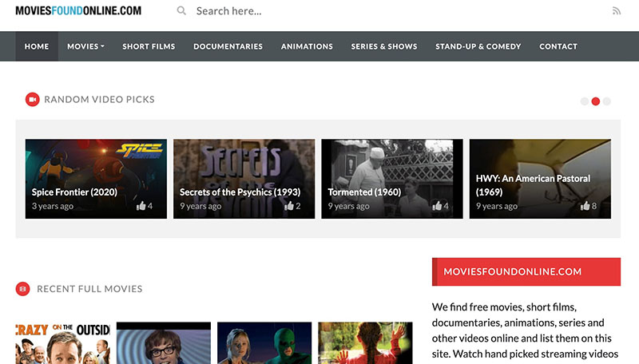Click the search magnifier icon
Viewport: 639px width, 364px height.
click(x=181, y=11)
